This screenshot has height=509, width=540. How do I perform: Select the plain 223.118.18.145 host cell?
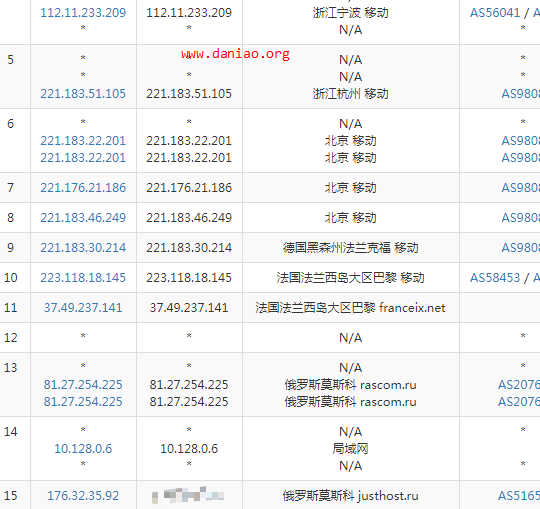(x=189, y=278)
